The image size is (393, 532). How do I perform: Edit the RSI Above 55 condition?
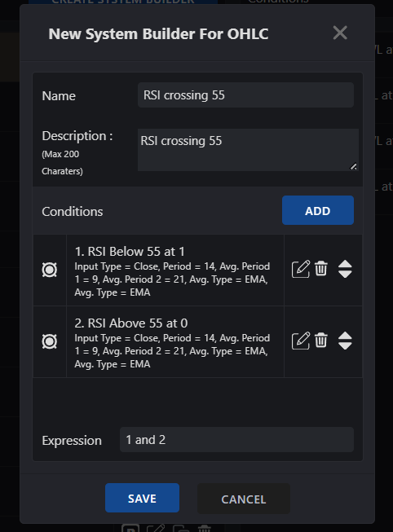coord(301,341)
